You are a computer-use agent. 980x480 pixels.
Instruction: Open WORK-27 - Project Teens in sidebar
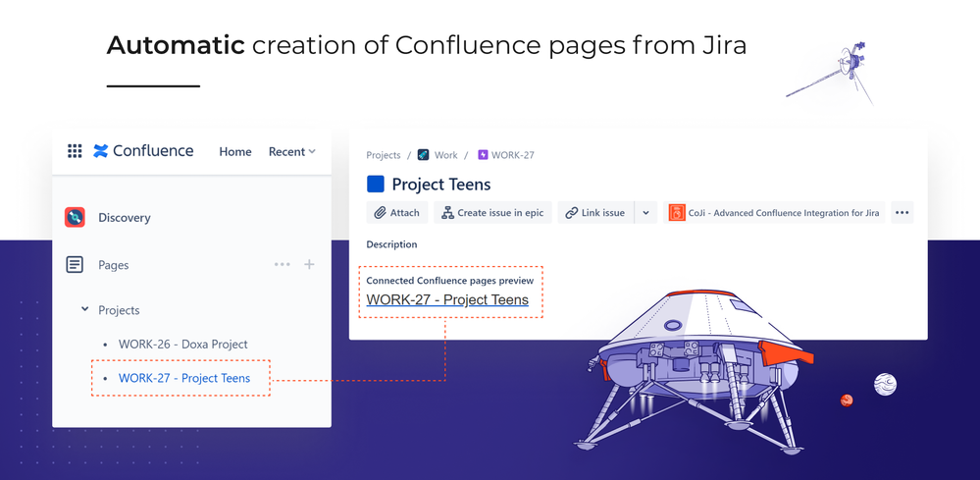[x=184, y=378]
